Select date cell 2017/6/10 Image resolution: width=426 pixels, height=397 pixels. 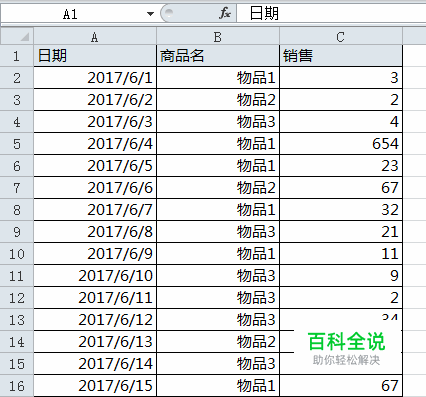click(x=95, y=276)
